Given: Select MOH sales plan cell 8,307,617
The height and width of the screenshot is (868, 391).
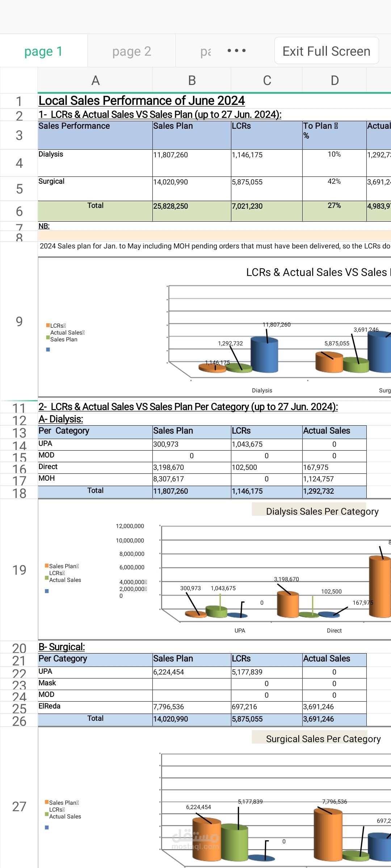Looking at the screenshot, I should [192, 479].
